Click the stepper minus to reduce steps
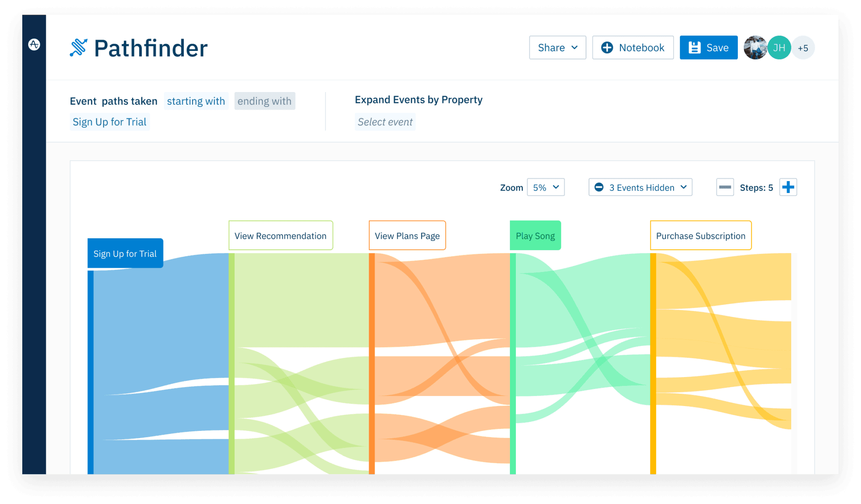 [724, 187]
